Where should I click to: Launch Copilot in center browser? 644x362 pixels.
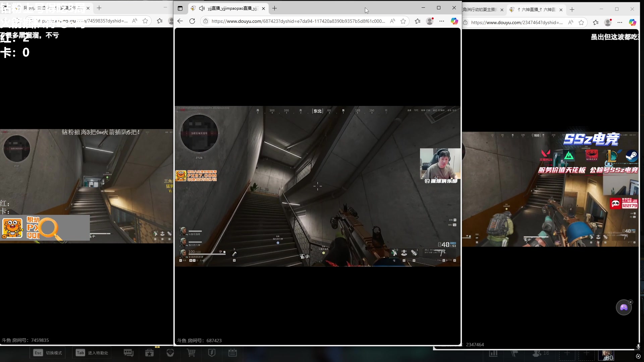tap(454, 21)
